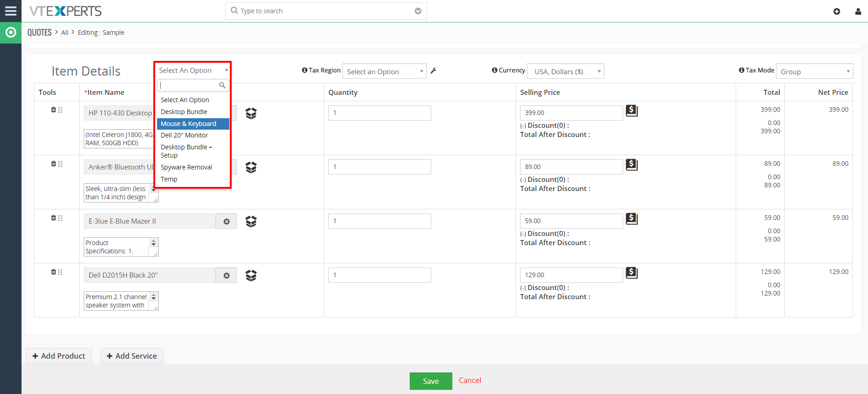
Task: Grab the drag handle for HP 110-430 row
Action: coord(60,110)
